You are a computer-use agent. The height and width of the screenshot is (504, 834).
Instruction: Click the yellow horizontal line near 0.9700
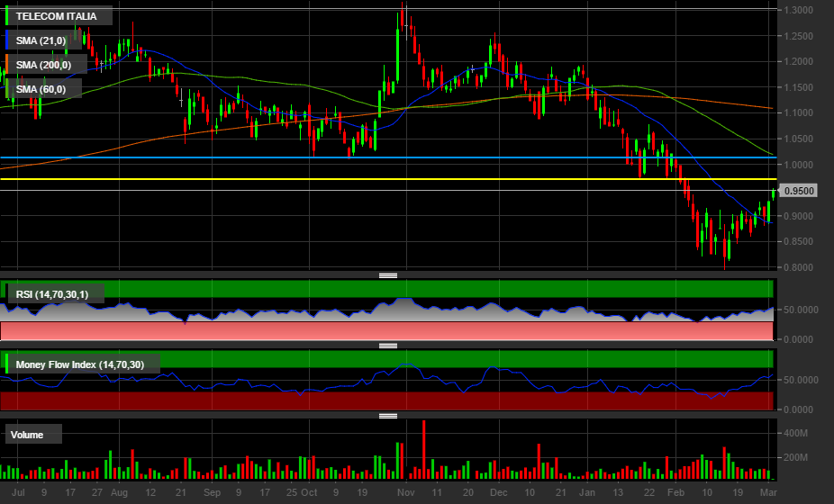click(x=388, y=179)
